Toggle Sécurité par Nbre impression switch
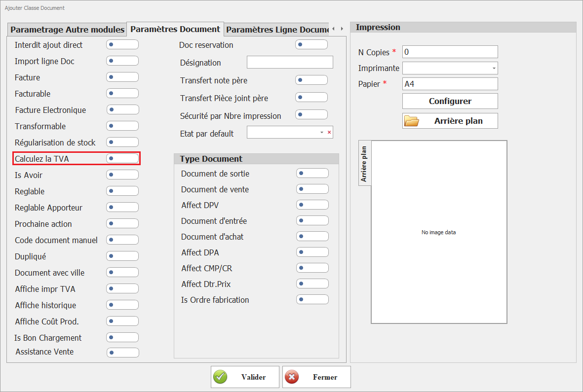The height and width of the screenshot is (392, 583). [311, 114]
